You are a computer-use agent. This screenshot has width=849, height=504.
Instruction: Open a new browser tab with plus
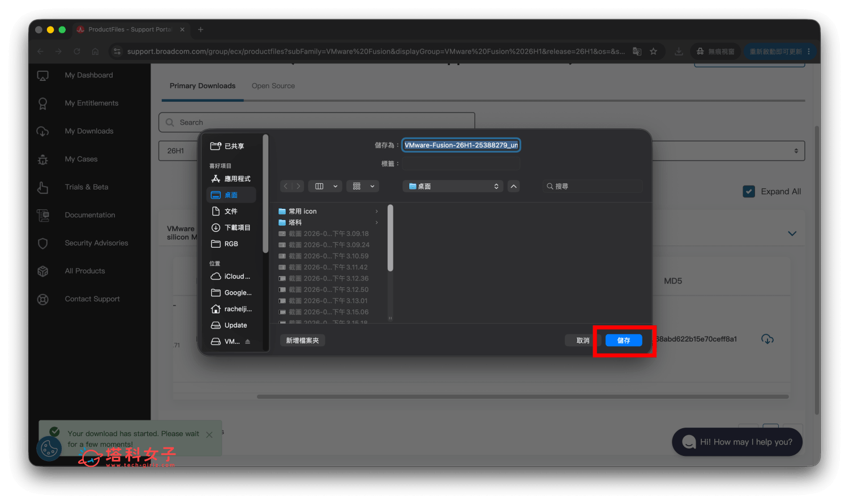pyautogui.click(x=200, y=29)
